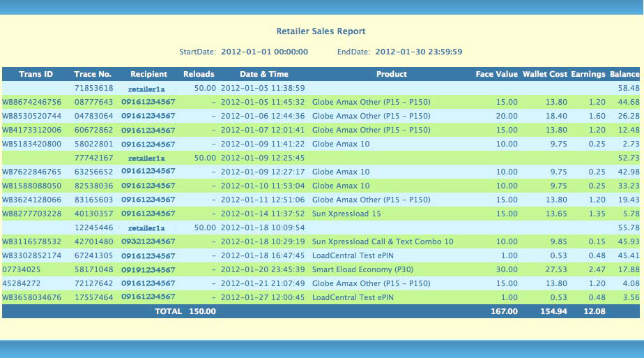The height and width of the screenshot is (358, 644).
Task: Click LoadCentral Test ePIN in WB3302852174 row
Action: coord(353,255)
